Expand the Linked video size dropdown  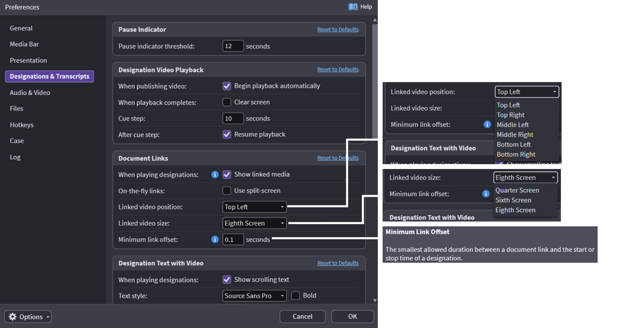[254, 223]
